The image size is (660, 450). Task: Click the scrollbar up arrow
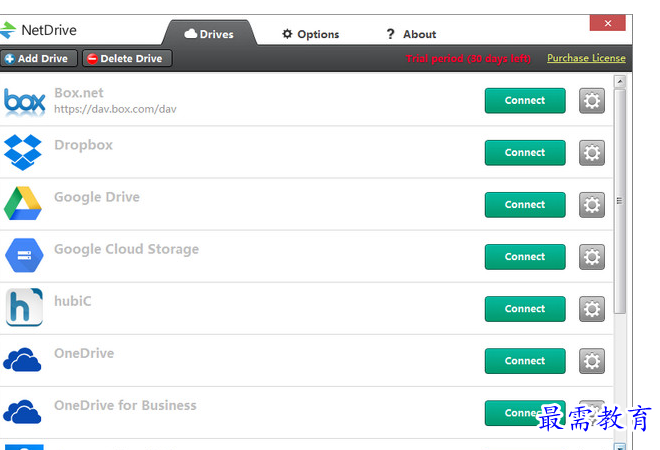[x=620, y=81]
